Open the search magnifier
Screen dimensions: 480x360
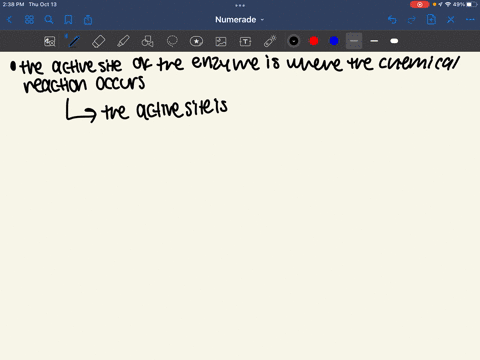point(49,20)
